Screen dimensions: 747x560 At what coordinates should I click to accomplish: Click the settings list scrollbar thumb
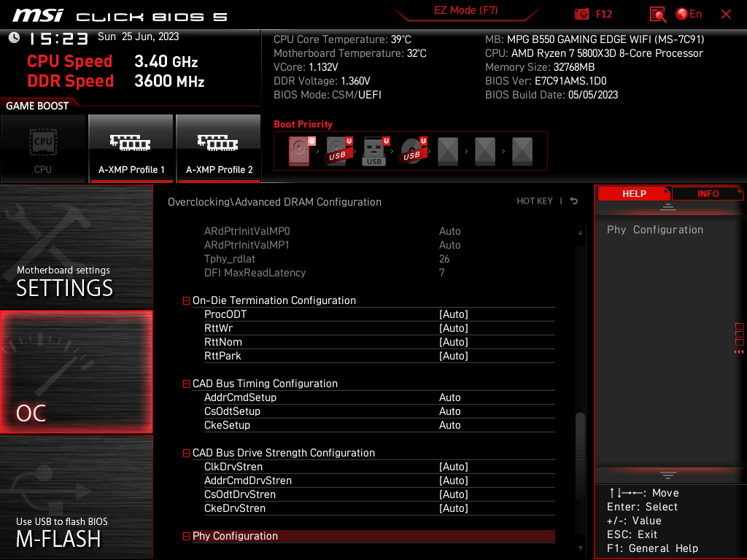pos(580,456)
